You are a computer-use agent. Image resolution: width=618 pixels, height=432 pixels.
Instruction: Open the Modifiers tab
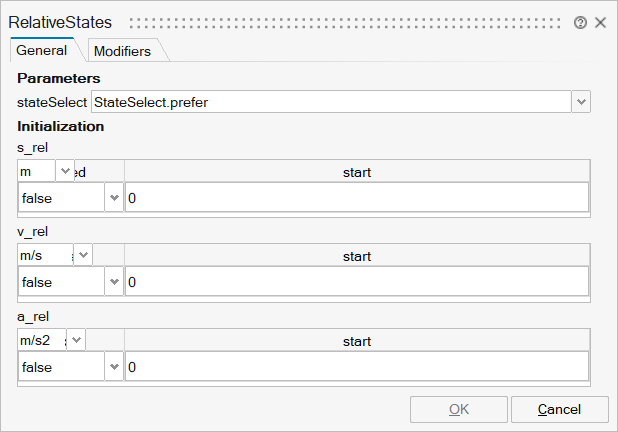coord(122,51)
